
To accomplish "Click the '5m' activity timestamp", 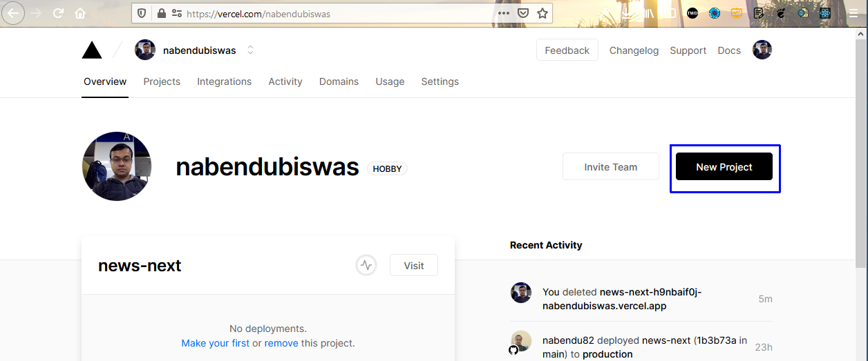I will (x=765, y=299).
